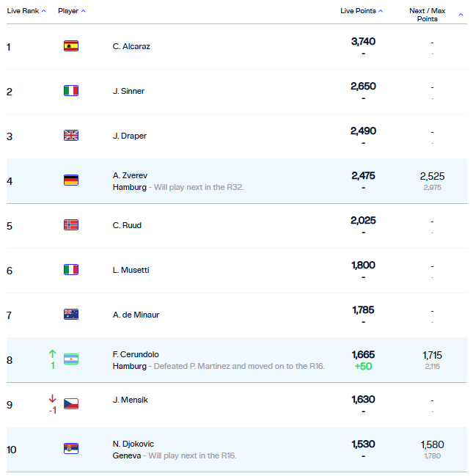Viewport: 473px width, 476px height.
Task: Click the Serbia flag icon beside N. Djokovic
Action: point(71,449)
